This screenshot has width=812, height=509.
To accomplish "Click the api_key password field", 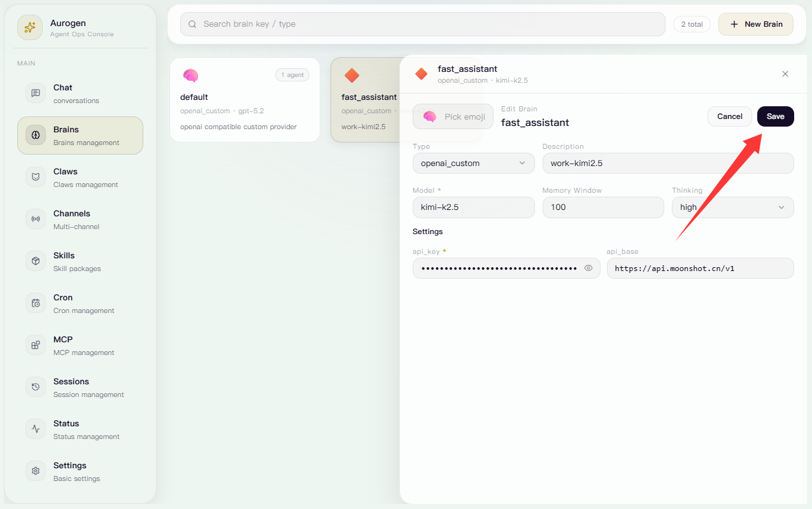I will coord(506,268).
